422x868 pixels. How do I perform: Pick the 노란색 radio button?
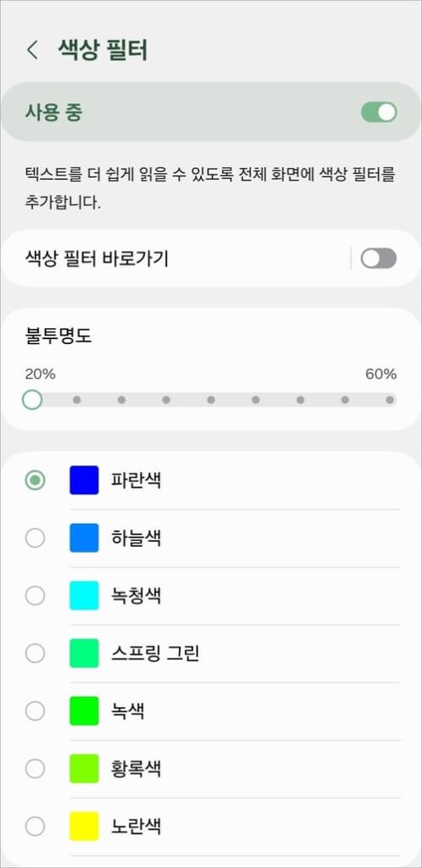click(x=36, y=826)
